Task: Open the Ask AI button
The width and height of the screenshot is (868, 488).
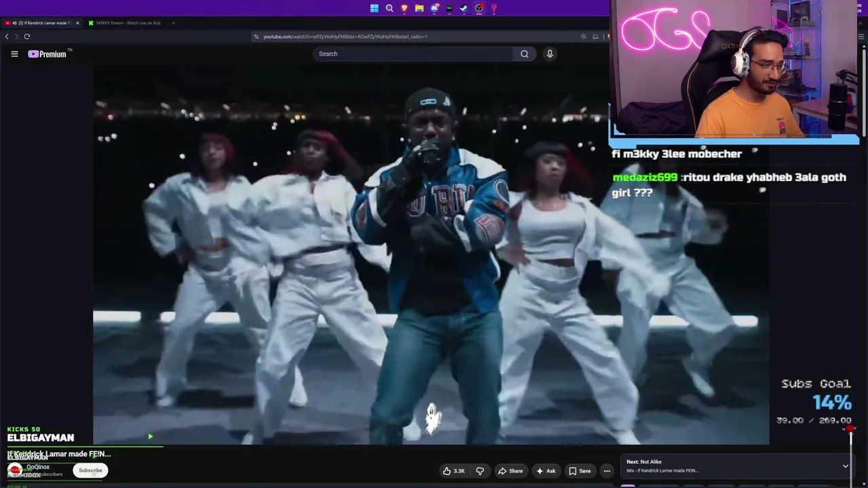Action: tap(546, 471)
